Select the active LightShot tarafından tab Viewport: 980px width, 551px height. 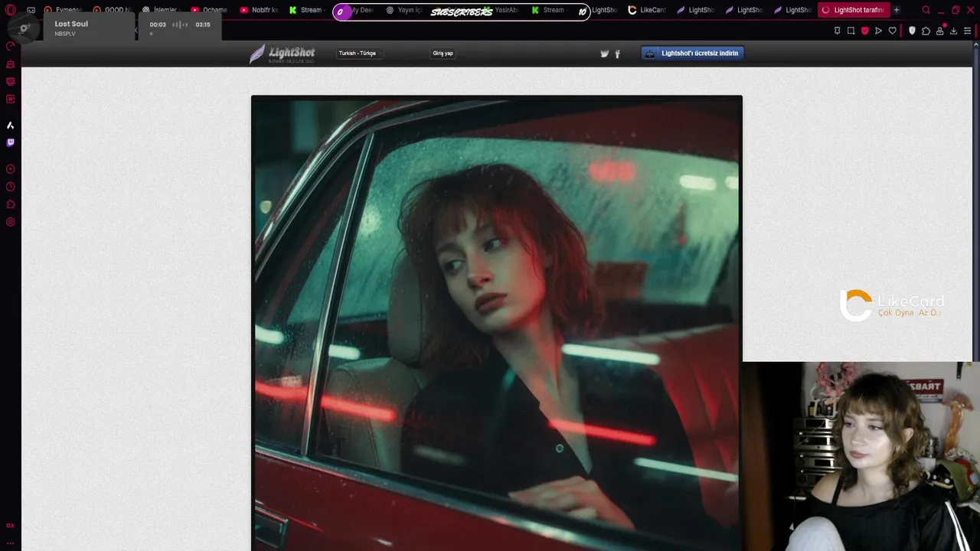pos(853,10)
